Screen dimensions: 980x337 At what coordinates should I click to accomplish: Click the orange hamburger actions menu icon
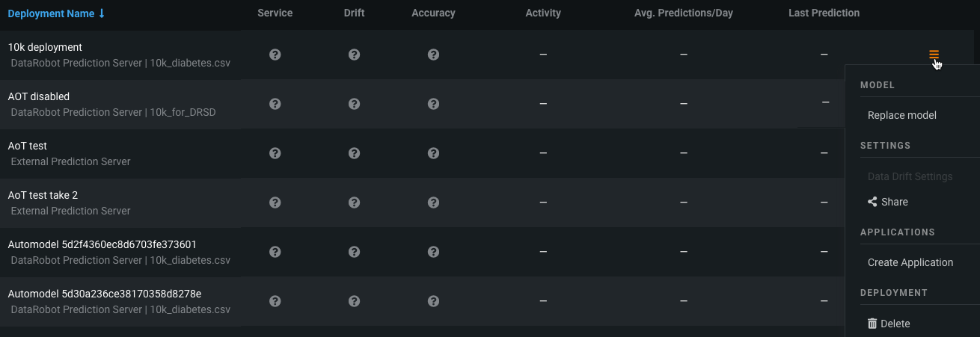point(934,55)
